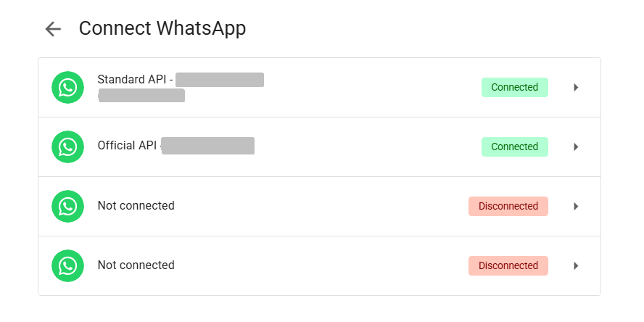The width and height of the screenshot is (644, 322).
Task: Open the Official API connection label
Action: tap(128, 146)
